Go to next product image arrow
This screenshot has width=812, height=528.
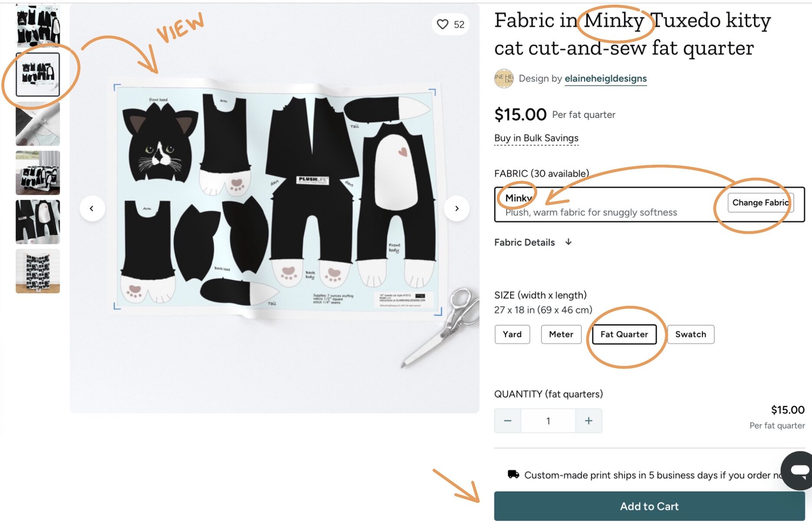pyautogui.click(x=457, y=209)
